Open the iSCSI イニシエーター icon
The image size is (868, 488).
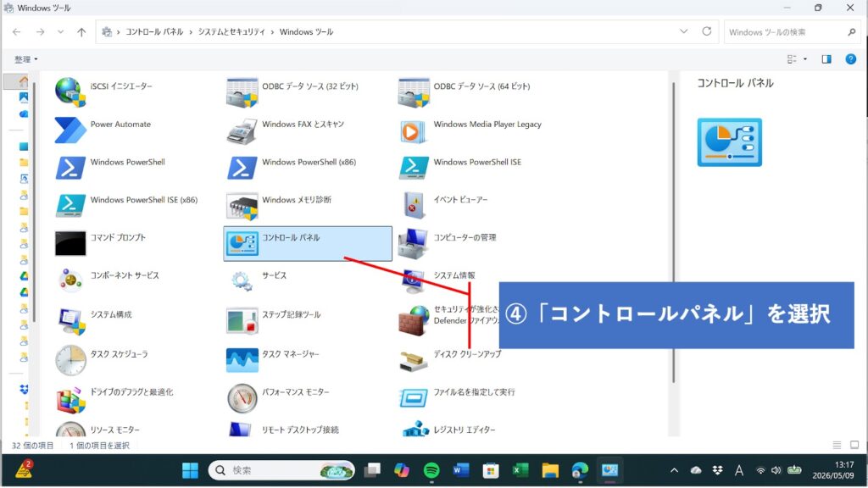point(70,91)
